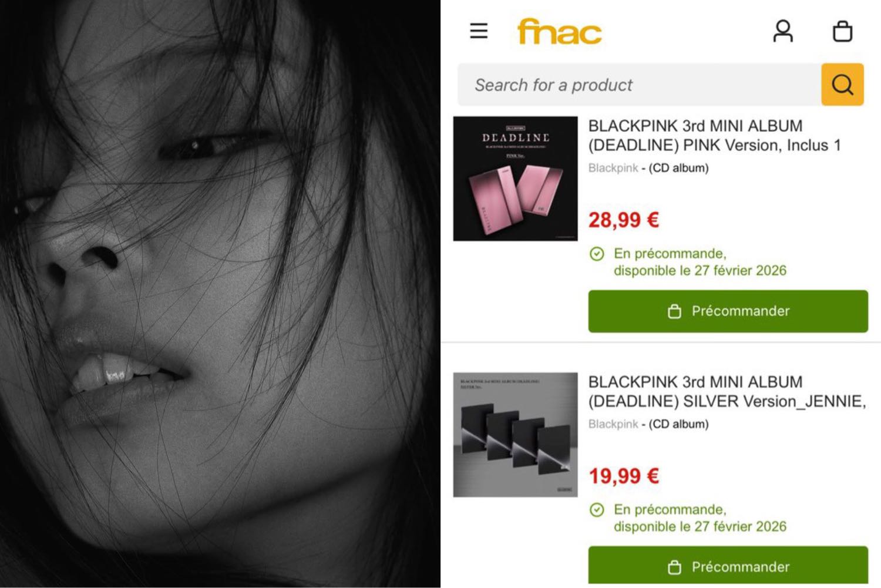Click Blackpink artist link under SILVER Version
Viewport: 881px width, 588px height.
tap(613, 424)
